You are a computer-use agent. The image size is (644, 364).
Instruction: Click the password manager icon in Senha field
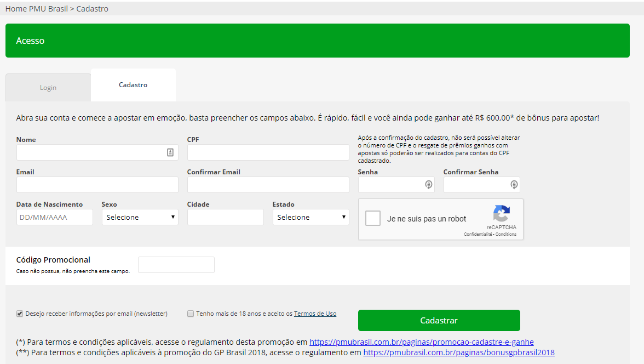pos(429,185)
